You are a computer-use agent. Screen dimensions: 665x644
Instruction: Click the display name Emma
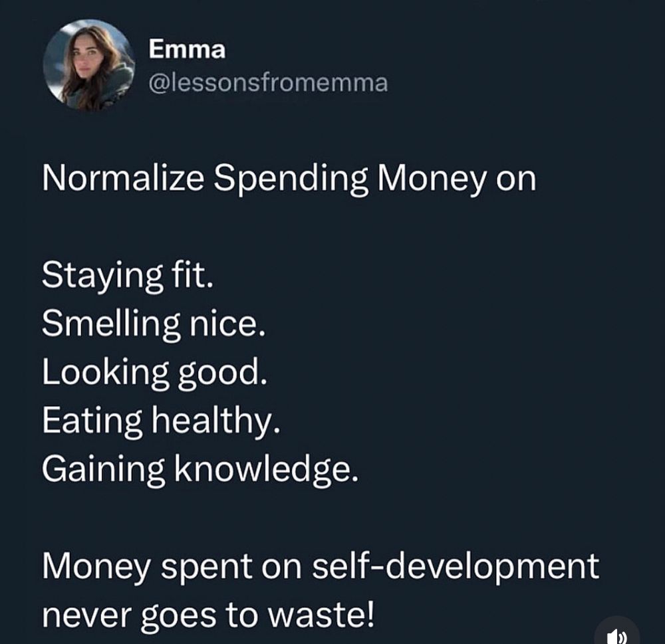coord(187,49)
